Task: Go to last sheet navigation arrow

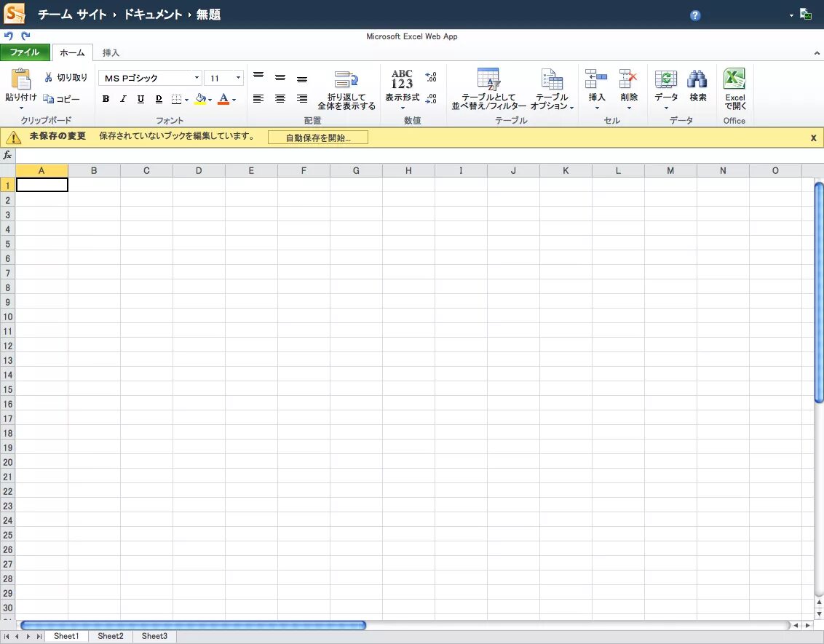Action: pyautogui.click(x=39, y=637)
